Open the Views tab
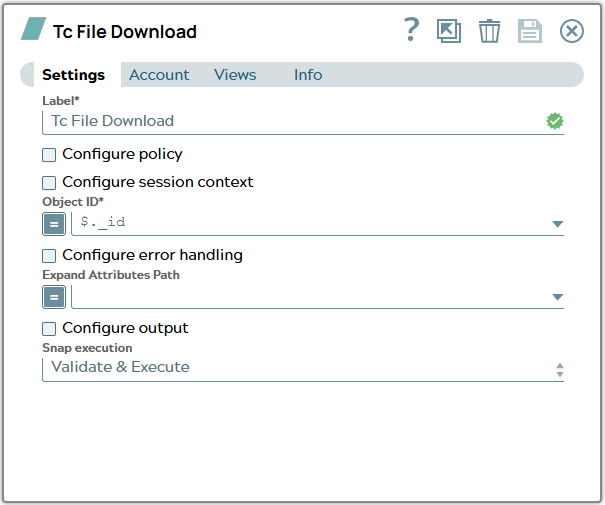This screenshot has height=505, width=605. [x=235, y=75]
